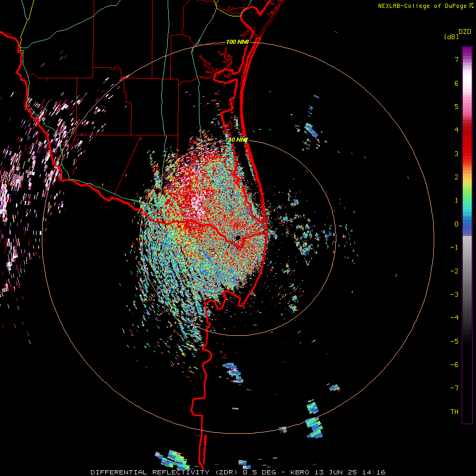476x476 pixels.
Task: Click the black radar site dot
Action: click(238, 237)
